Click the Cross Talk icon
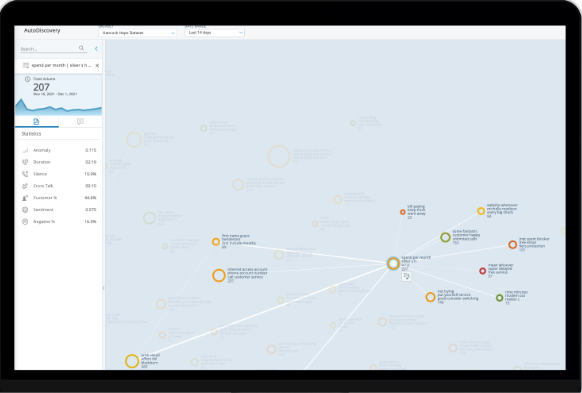Screen dimensions: 582x393 pyautogui.click(x=25, y=186)
